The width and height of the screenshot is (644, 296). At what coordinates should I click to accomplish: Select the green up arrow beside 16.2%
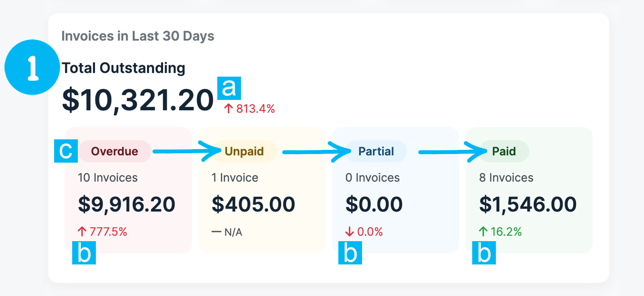483,232
